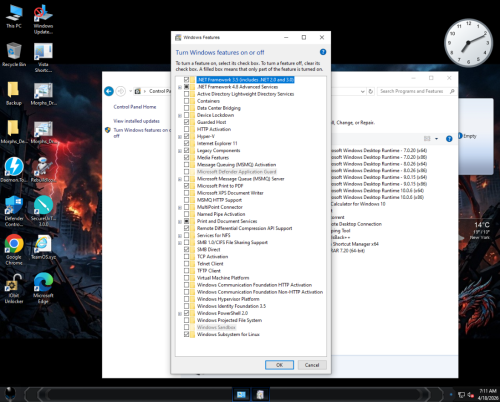Expand the Legacy Components node
Screen dimensions: 500x402
[180, 151]
